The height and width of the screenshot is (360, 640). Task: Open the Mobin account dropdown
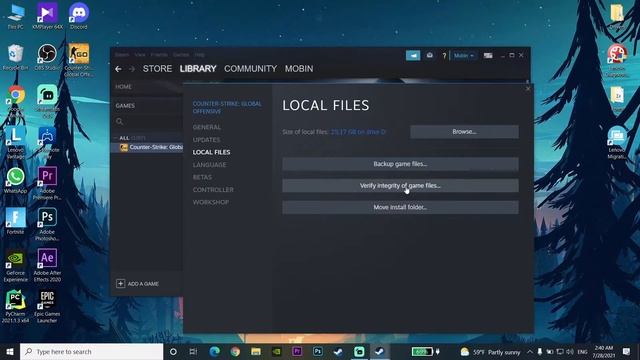464,56
